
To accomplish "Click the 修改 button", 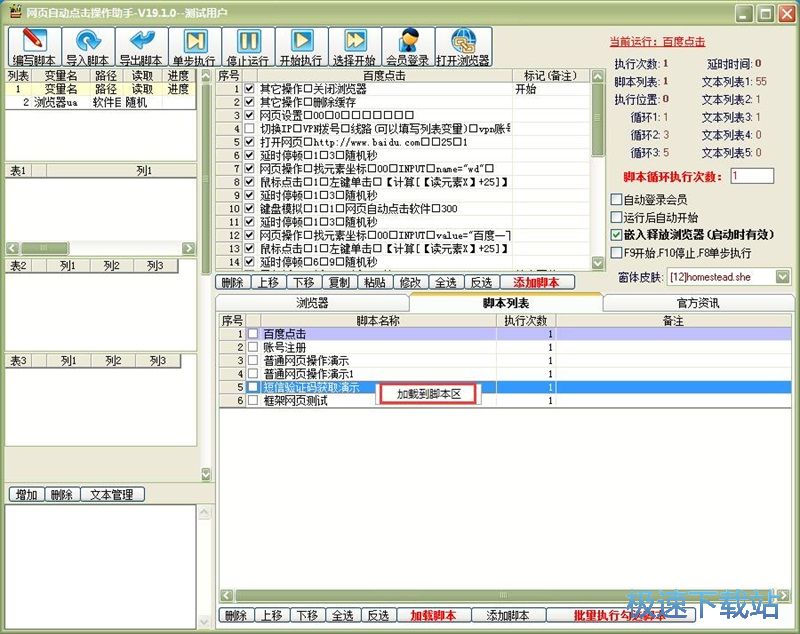I will tap(411, 282).
